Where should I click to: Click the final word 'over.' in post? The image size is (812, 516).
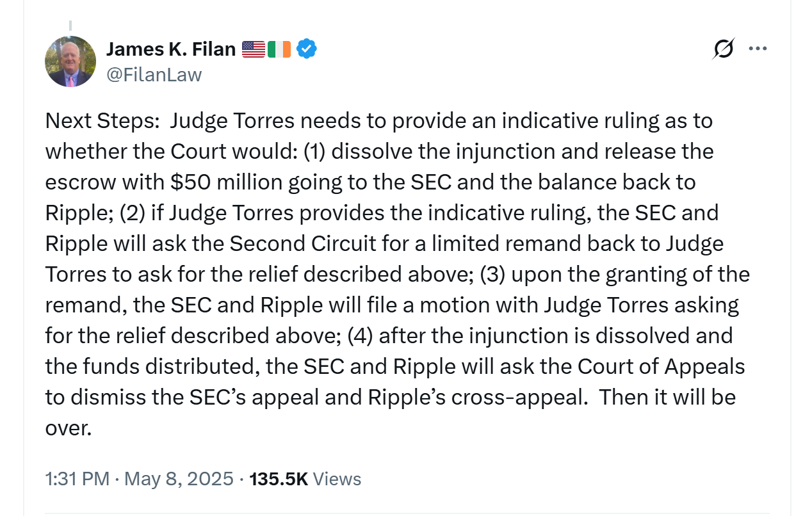point(69,428)
